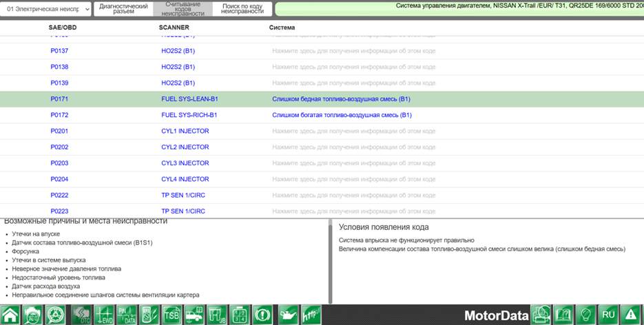Select code P0139
644x325 pixels.
(59, 83)
